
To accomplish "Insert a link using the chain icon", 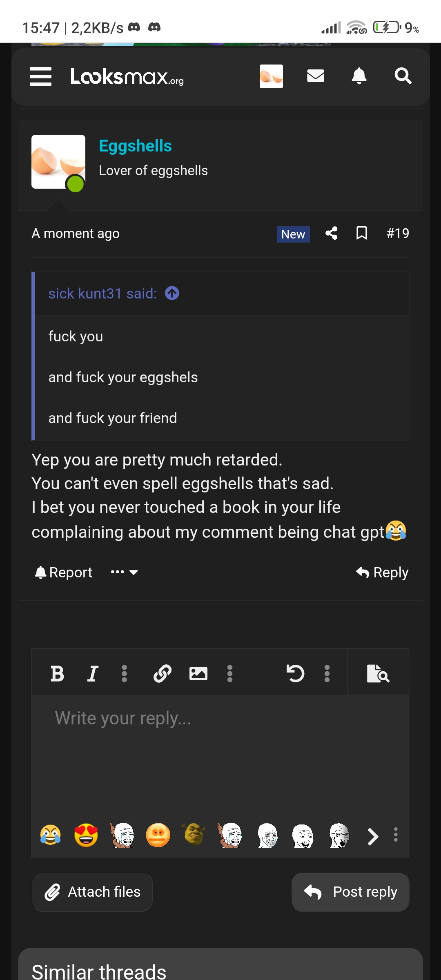I will (x=162, y=674).
